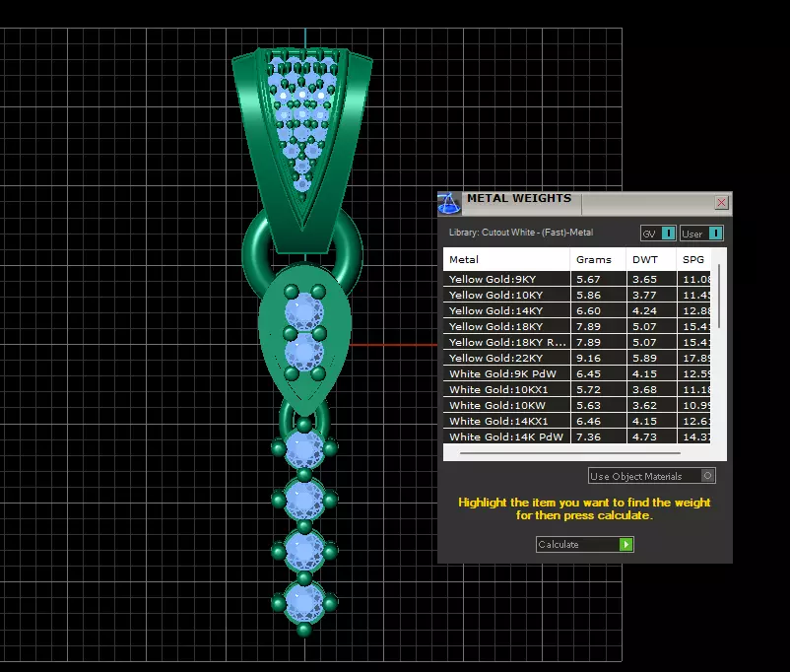Viewport: 790px width, 672px height.
Task: Select the pendant bail in viewport
Action: click(x=302, y=151)
